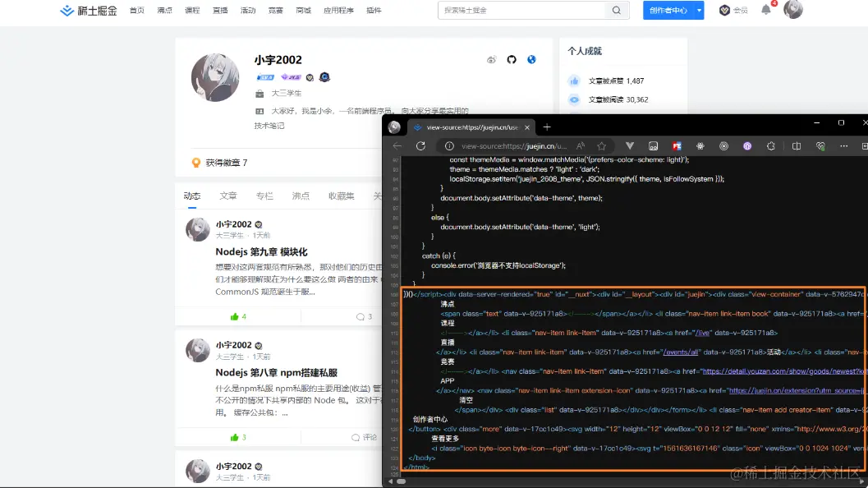Click the React devtools extension icon
The image size is (868, 488).
point(700,146)
